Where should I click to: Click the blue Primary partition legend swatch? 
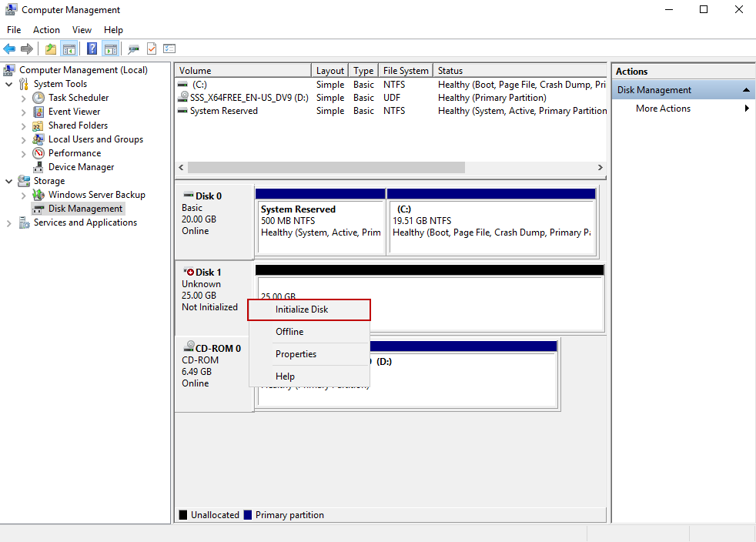pos(248,515)
